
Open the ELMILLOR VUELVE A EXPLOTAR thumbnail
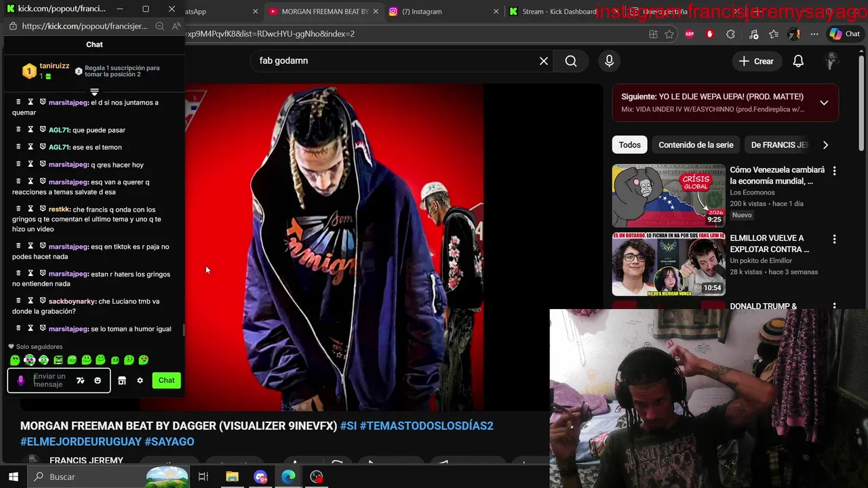669,264
